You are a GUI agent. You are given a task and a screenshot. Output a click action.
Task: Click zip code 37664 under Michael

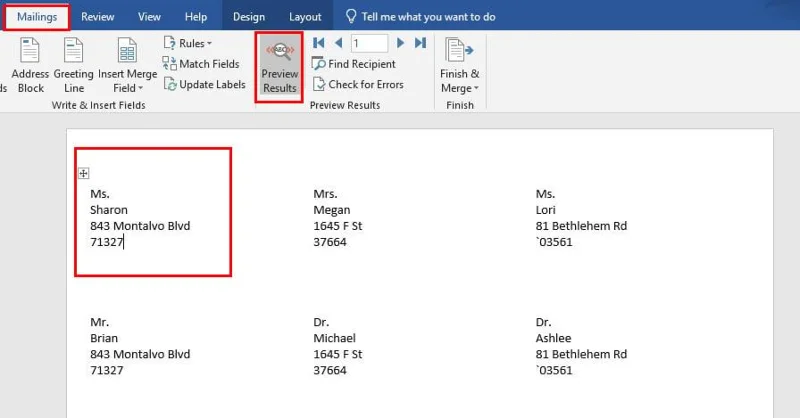coord(330,370)
